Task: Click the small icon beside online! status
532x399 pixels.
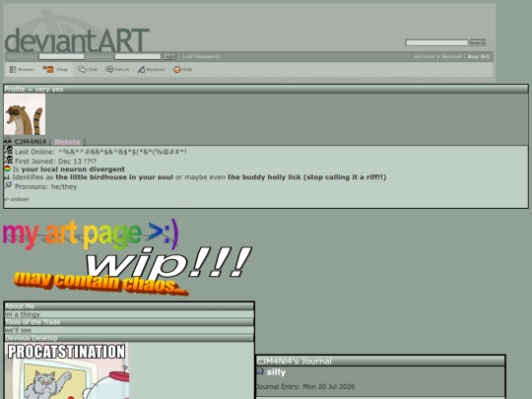Action: coord(7,199)
